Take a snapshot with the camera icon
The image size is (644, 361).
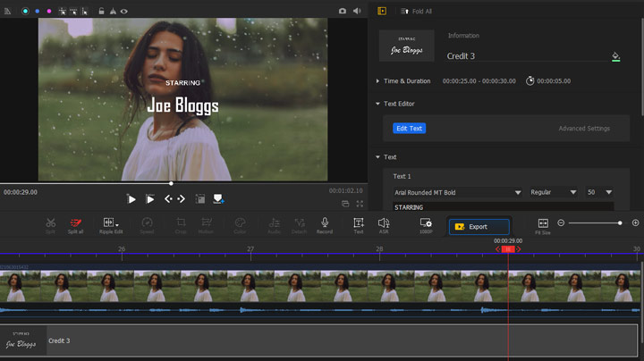[x=343, y=11]
